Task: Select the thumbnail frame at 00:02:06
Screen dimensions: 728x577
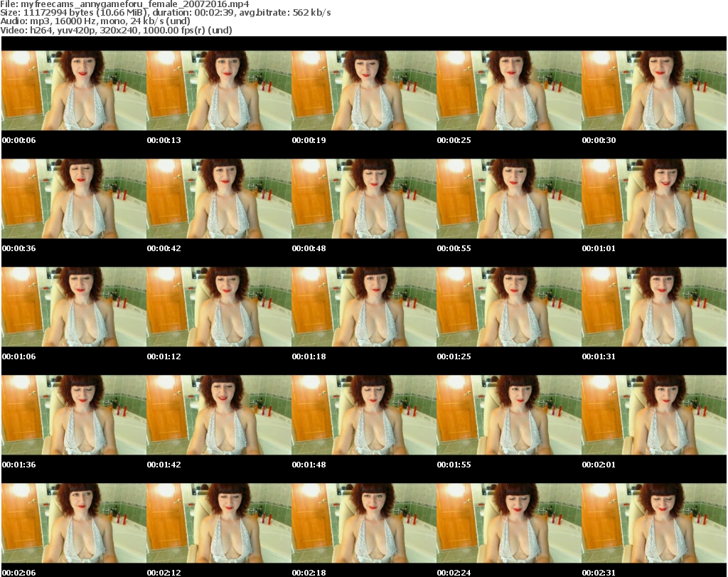Action: [x=74, y=523]
